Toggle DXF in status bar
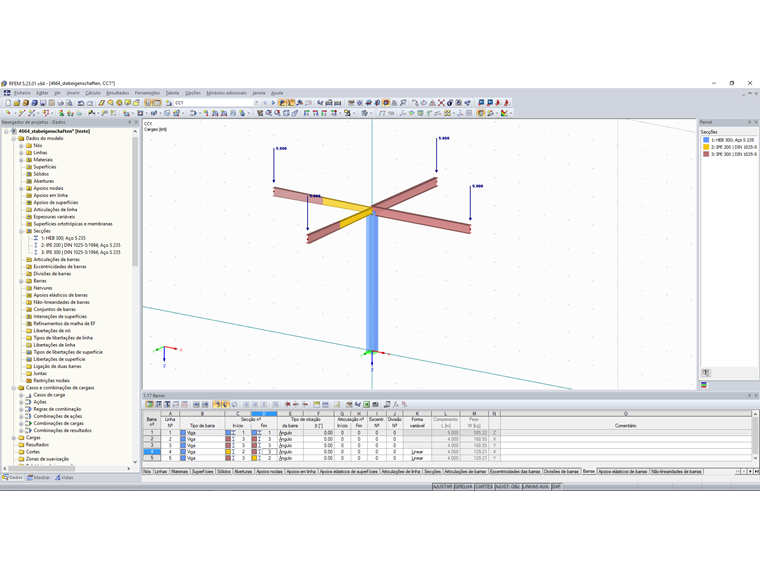This screenshot has width=760, height=570. pos(556,486)
